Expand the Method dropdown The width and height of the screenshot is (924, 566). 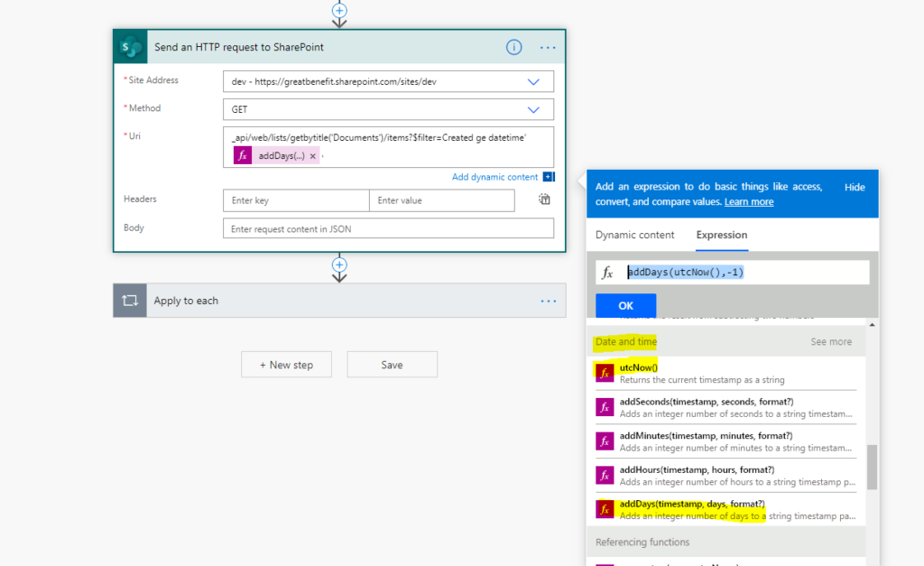click(533, 109)
